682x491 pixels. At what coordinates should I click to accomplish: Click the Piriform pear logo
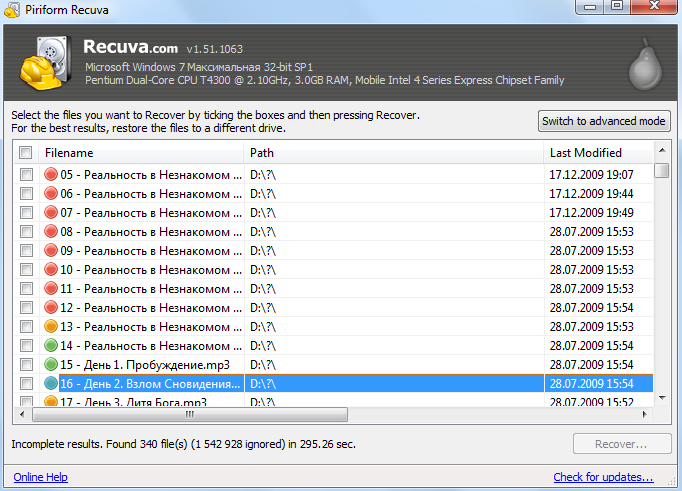point(645,64)
